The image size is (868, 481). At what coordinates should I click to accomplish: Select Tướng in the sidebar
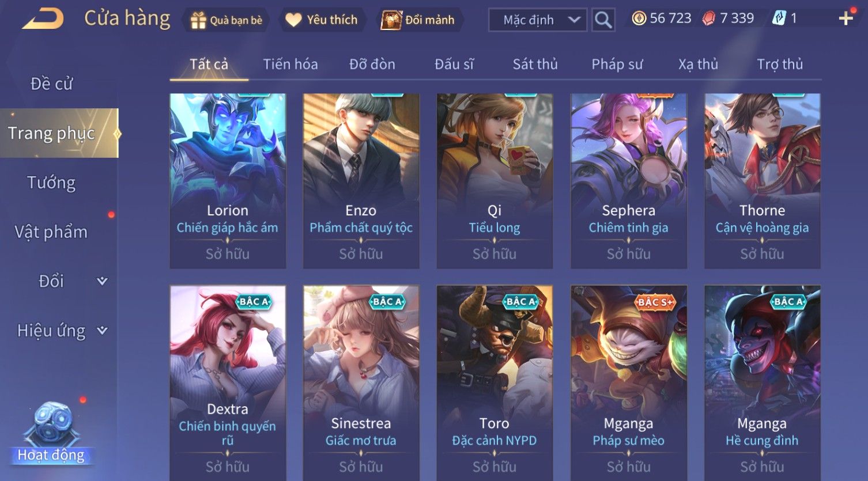pos(51,183)
